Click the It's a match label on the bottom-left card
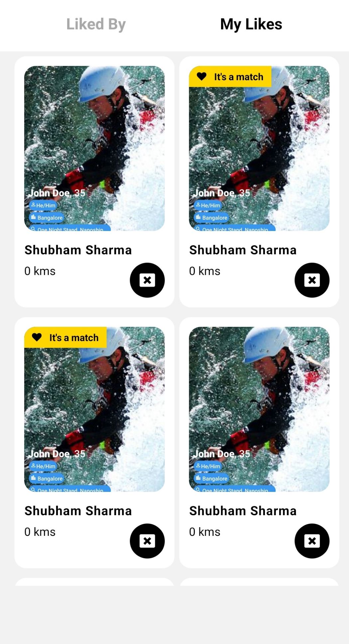The image size is (349, 644). click(x=74, y=338)
